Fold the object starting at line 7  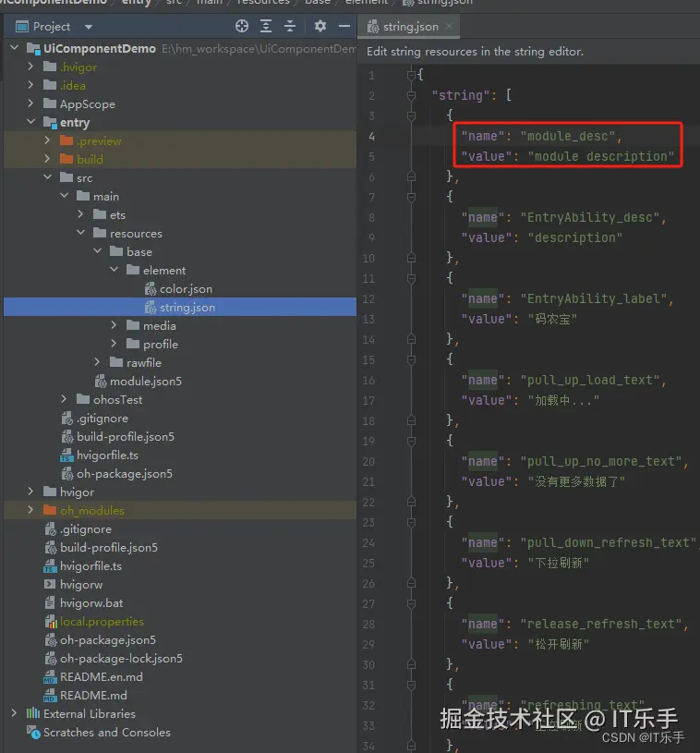pyautogui.click(x=411, y=197)
